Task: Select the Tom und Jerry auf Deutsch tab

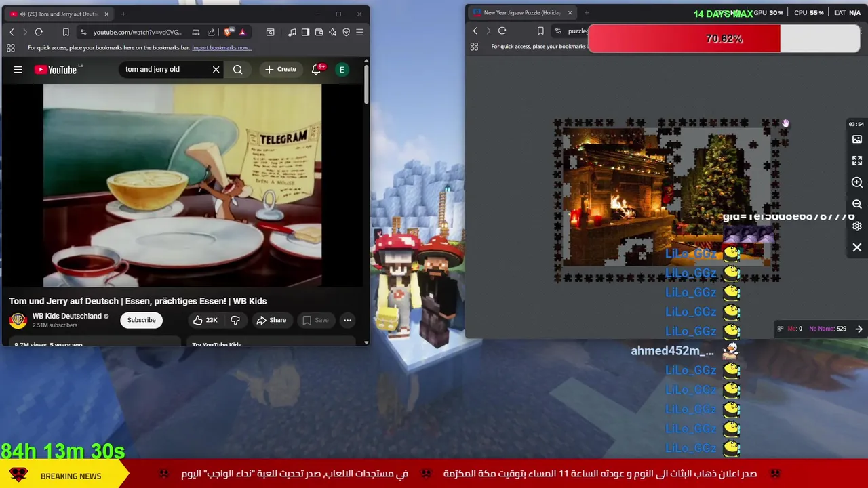Action: pyautogui.click(x=60, y=14)
